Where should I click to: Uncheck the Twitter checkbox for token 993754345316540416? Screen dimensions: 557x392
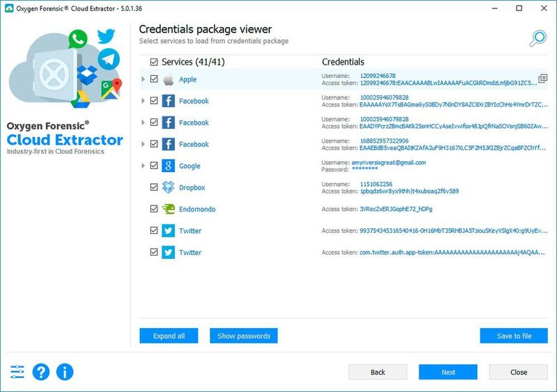pyautogui.click(x=154, y=230)
